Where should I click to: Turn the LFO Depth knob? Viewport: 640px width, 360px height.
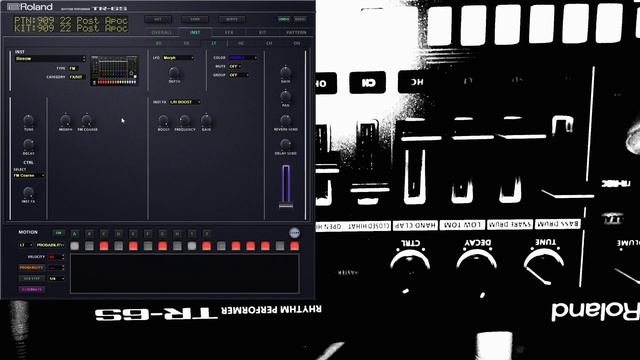[174, 72]
